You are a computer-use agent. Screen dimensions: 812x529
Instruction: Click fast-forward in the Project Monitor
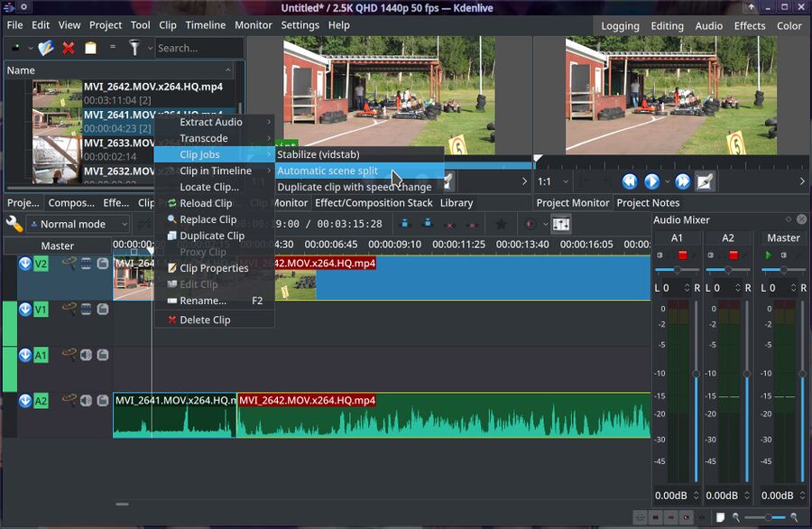(683, 181)
